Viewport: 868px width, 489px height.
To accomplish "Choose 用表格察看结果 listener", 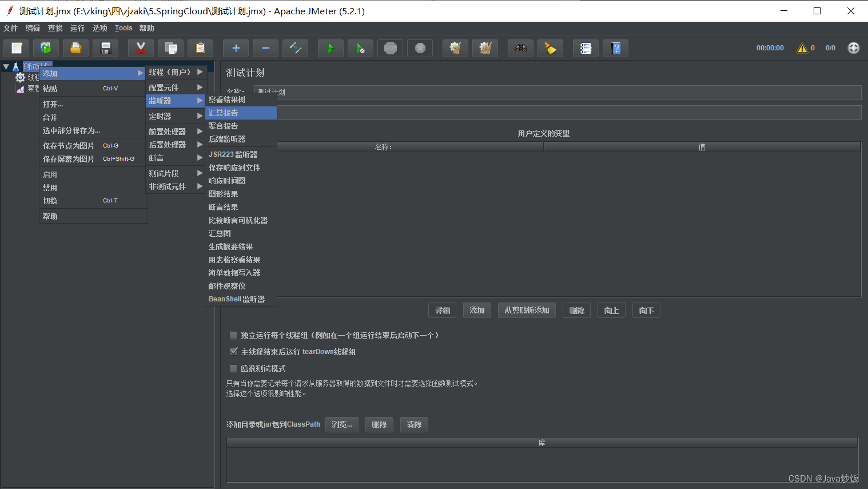I will click(241, 260).
